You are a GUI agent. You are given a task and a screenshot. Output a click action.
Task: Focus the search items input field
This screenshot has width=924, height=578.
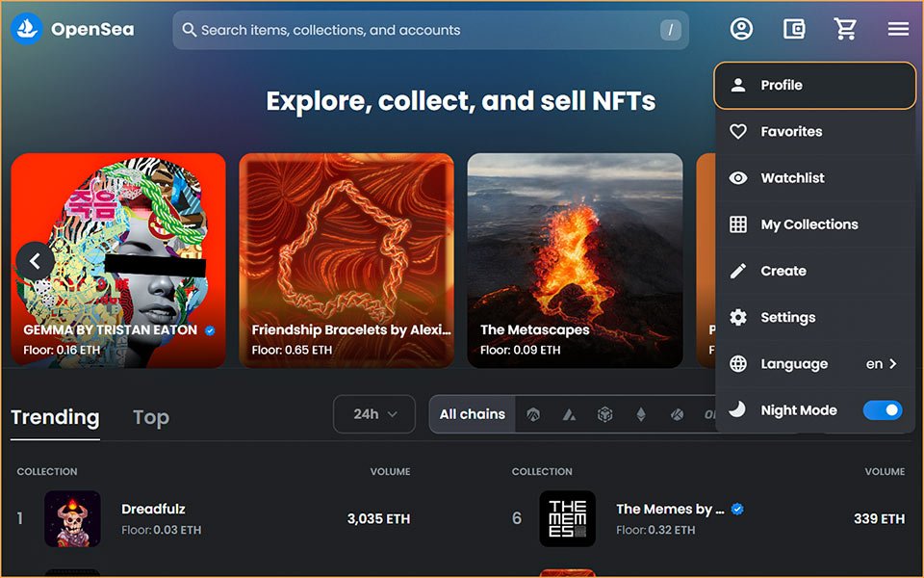point(430,30)
